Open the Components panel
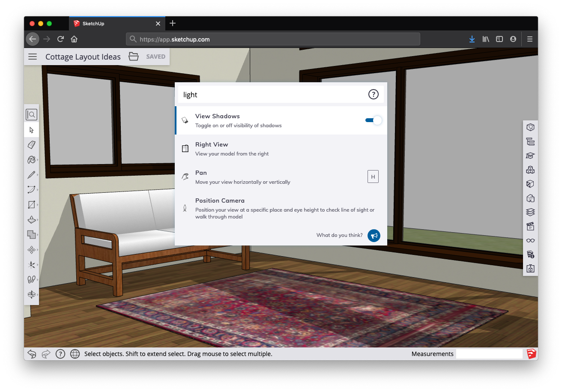562x392 pixels. 530,170
